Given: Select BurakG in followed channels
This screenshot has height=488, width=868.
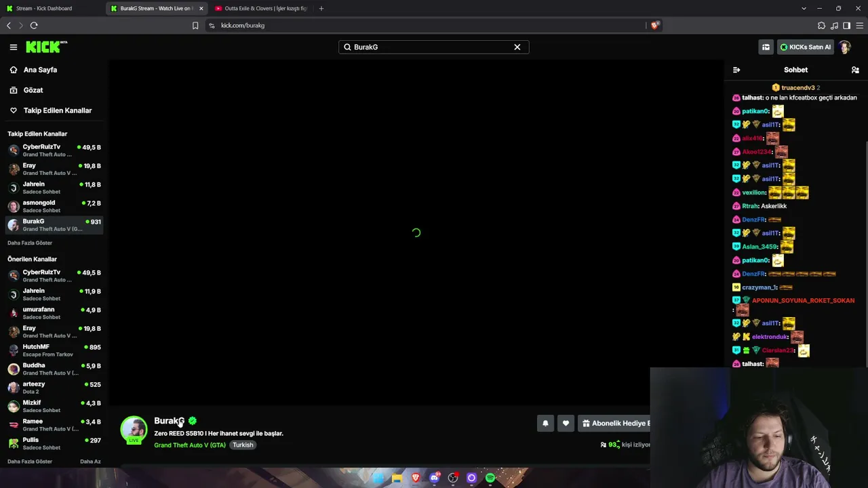Looking at the screenshot, I should [54, 225].
